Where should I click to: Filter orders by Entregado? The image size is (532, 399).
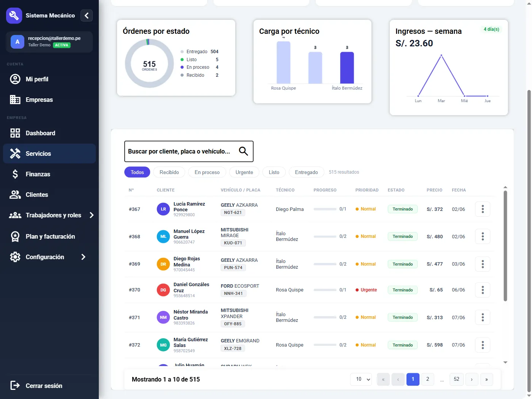(x=306, y=172)
